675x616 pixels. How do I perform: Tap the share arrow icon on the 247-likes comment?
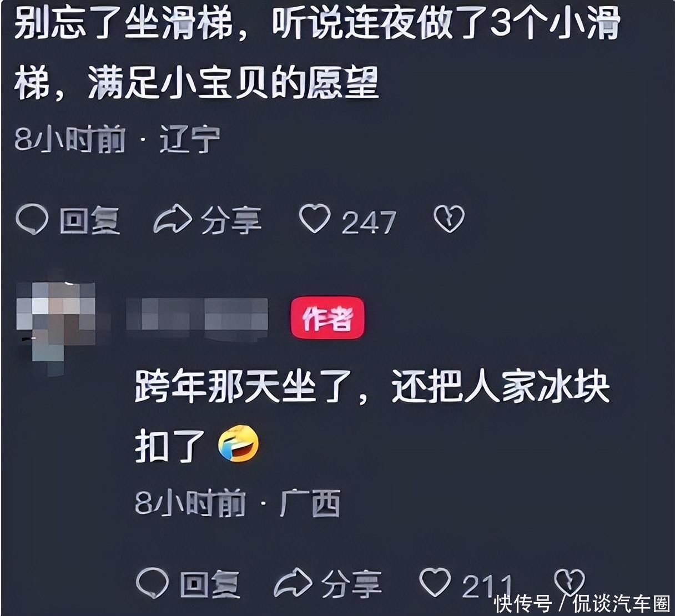tap(172, 220)
